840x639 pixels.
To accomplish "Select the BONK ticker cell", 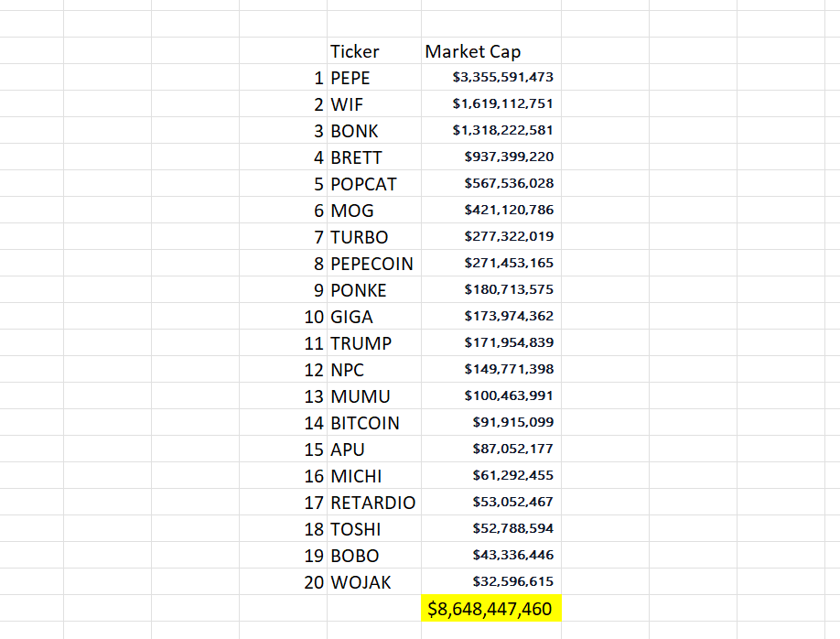I will [x=374, y=131].
